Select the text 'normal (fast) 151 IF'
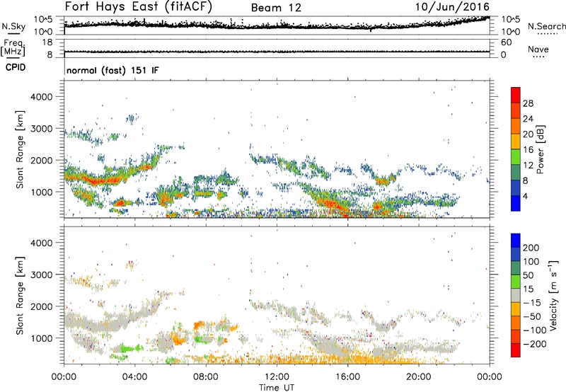 112,71
